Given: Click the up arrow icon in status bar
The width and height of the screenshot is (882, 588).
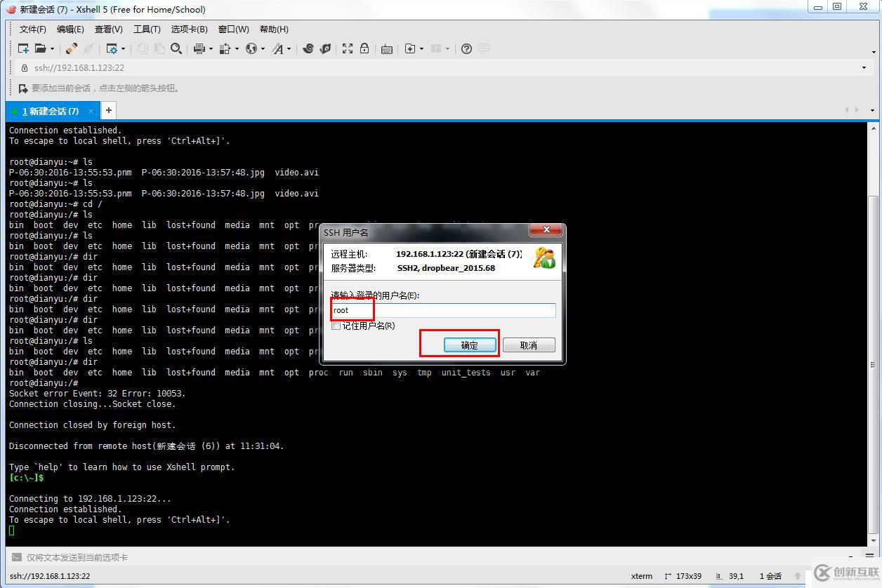Looking at the screenshot, I should pyautogui.click(x=798, y=576).
